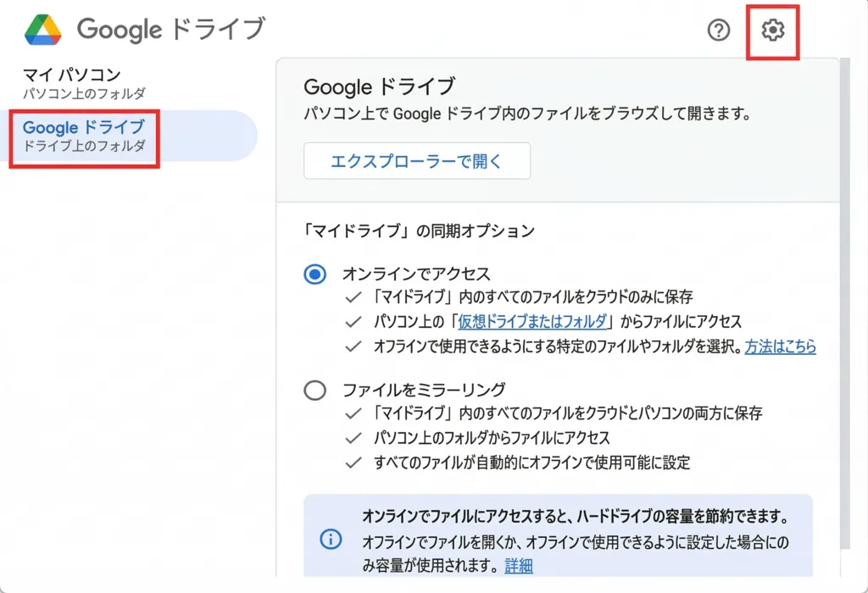The image size is (868, 593).
Task: Click the info icon in the blue notice
Action: pos(331,540)
